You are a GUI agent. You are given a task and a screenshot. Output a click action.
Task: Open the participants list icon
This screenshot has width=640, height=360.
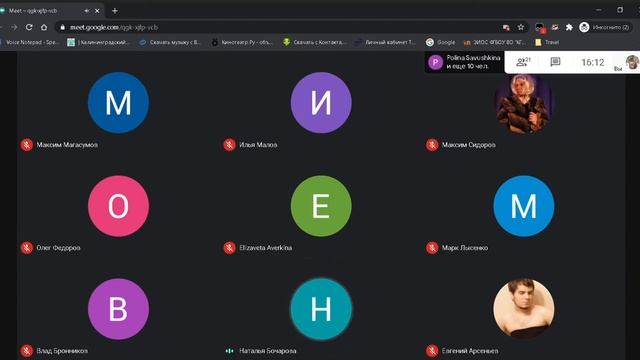pos(522,62)
